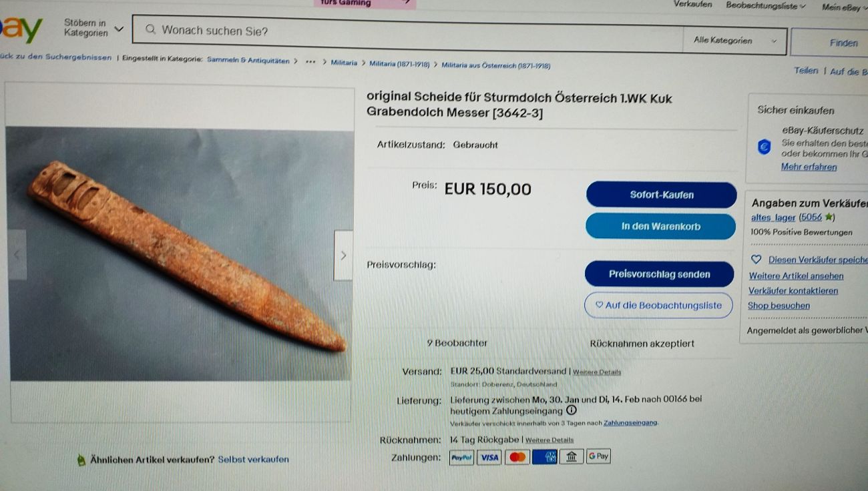This screenshot has height=491, width=868.
Task: Click the previous image arrow on photo
Action: coord(17,254)
